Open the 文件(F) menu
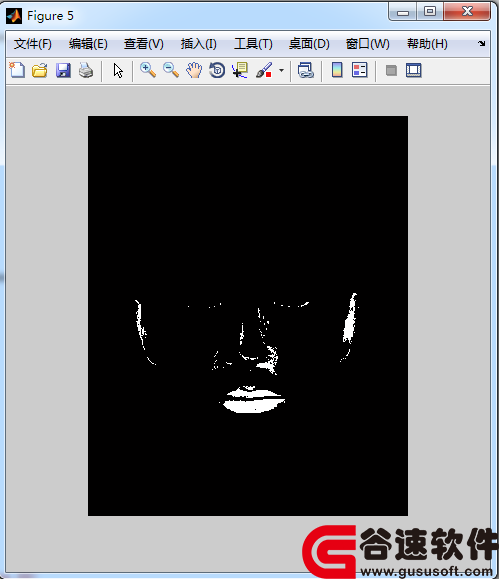This screenshot has height=579, width=499. pos(33,44)
